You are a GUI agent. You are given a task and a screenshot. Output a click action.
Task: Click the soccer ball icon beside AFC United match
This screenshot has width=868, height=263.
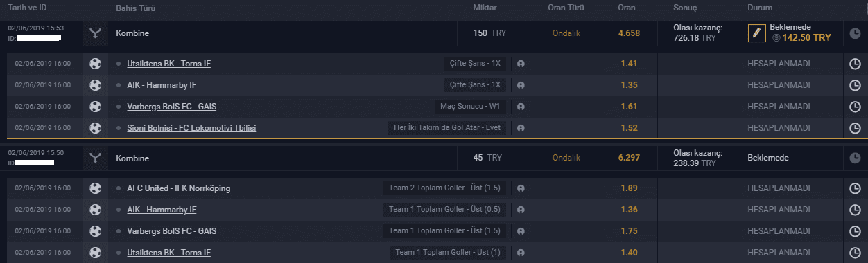(x=95, y=188)
